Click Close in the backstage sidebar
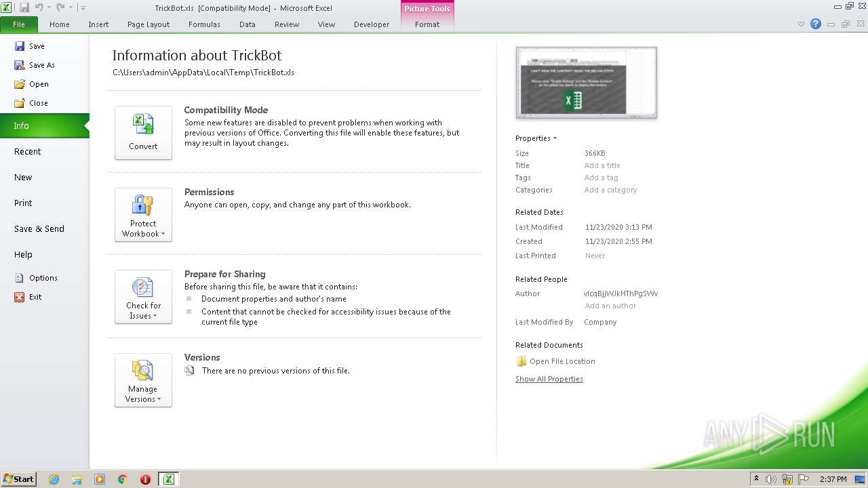 pos(31,103)
